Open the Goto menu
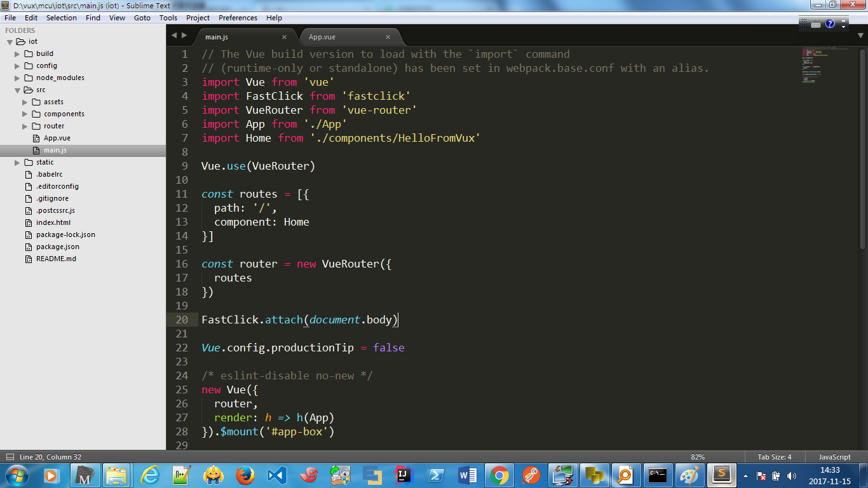868x488 pixels. click(142, 18)
